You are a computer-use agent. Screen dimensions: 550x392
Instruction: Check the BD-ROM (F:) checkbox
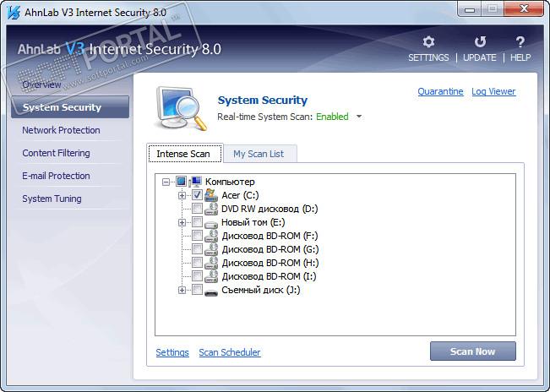tap(197, 236)
